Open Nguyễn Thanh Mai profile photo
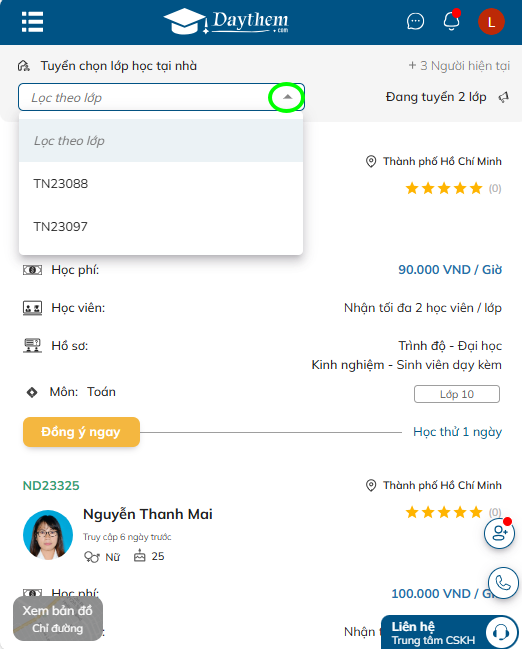Viewport: 522px width, 649px height. coord(48,535)
